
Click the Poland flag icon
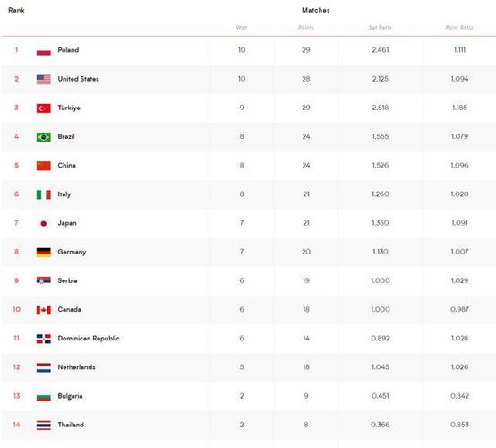43,51
